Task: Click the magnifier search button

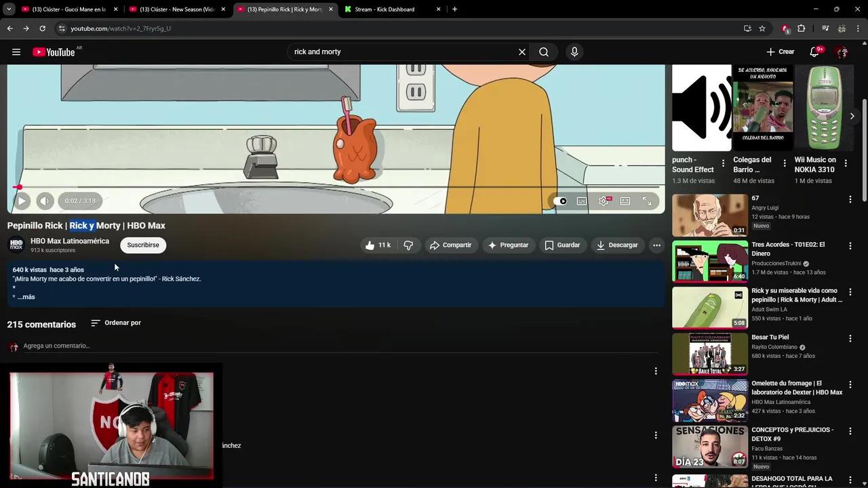Action: (x=544, y=52)
